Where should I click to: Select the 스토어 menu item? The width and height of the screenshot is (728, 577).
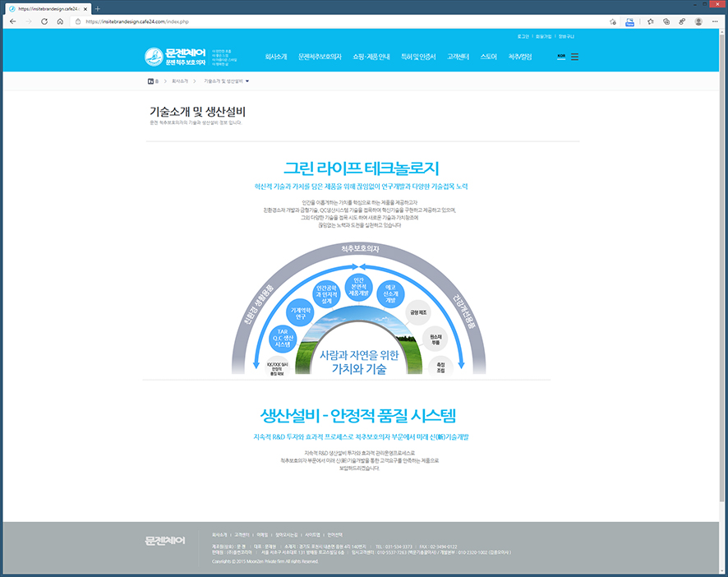(x=488, y=57)
